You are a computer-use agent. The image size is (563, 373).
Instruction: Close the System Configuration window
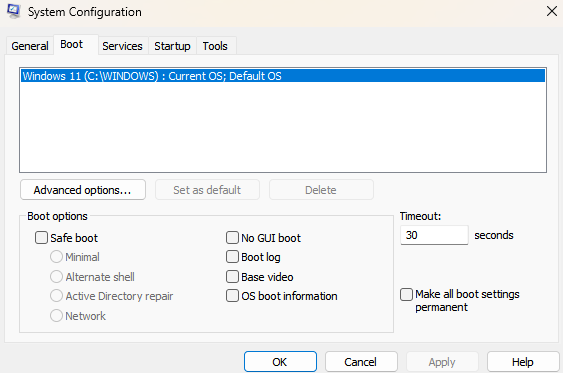(x=552, y=11)
